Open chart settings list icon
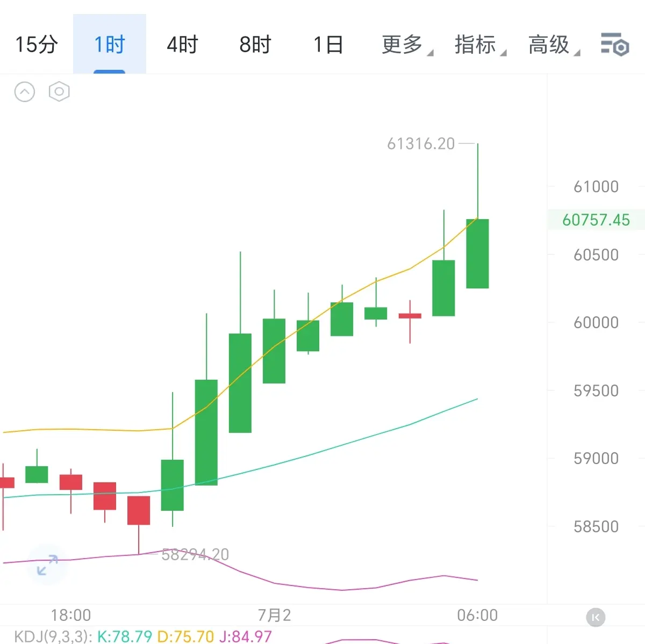The image size is (645, 644). [x=615, y=44]
